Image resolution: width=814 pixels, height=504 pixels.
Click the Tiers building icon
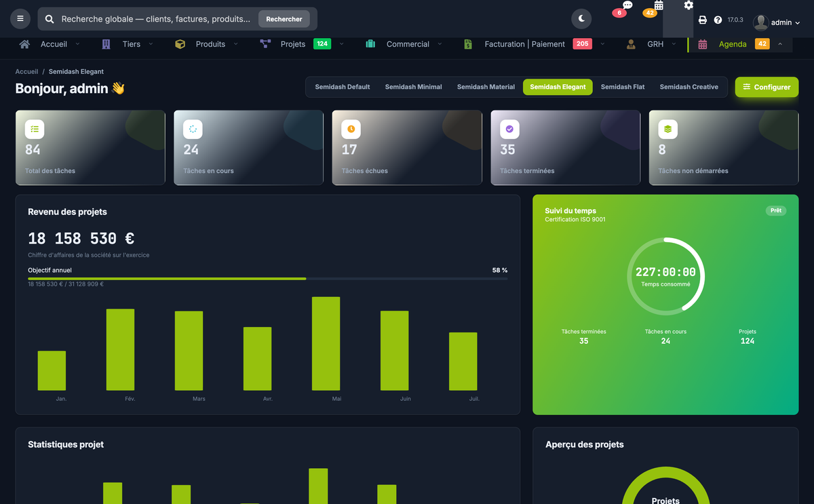[106, 44]
